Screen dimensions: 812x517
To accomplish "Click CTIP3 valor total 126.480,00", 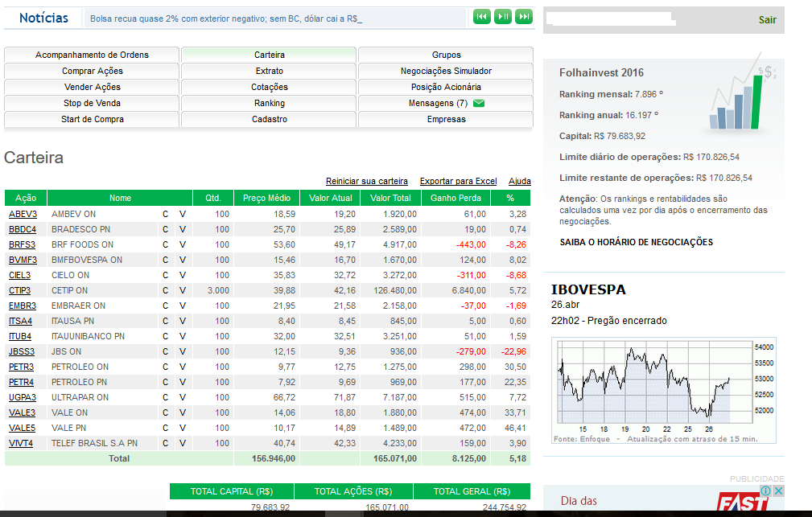I will pos(394,290).
